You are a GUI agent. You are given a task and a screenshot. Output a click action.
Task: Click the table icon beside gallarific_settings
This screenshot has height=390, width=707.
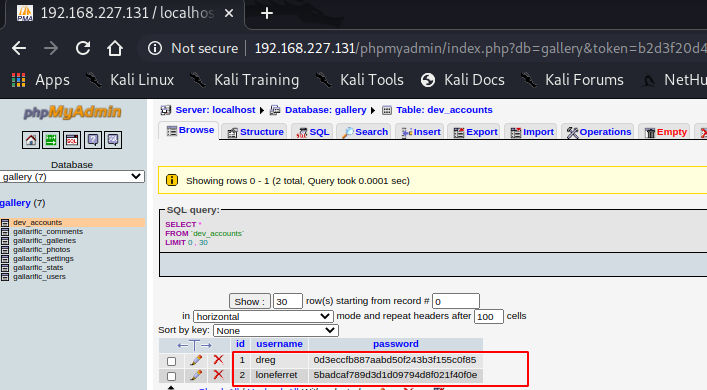click(5, 259)
